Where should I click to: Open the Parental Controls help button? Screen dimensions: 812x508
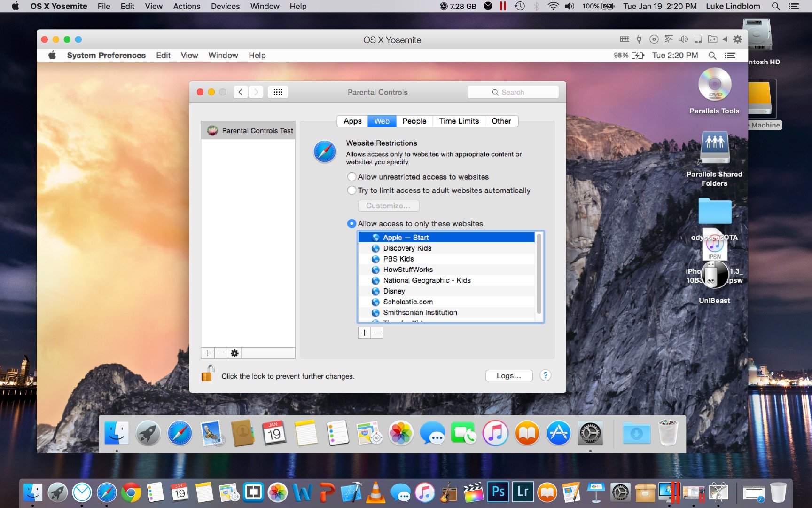click(x=545, y=375)
